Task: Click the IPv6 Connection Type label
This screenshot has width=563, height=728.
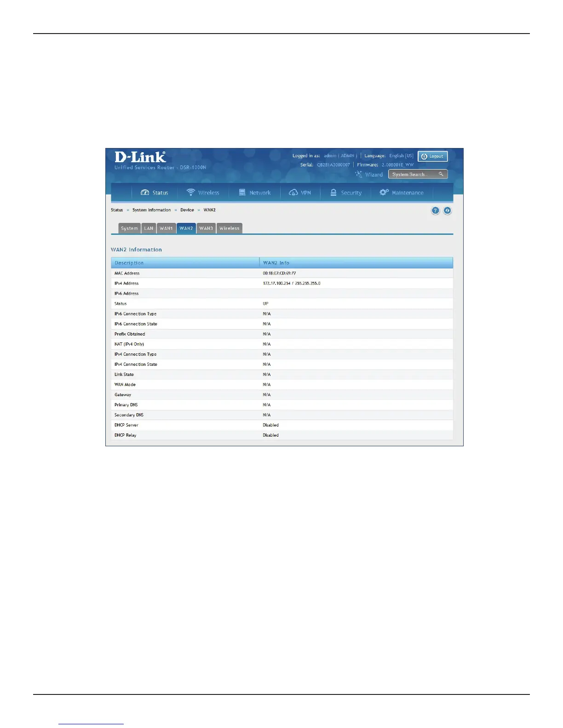Action: (136, 314)
